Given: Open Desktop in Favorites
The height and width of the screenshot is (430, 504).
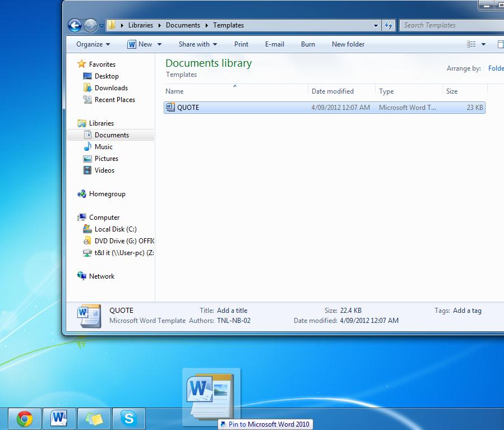Looking at the screenshot, I should (107, 76).
